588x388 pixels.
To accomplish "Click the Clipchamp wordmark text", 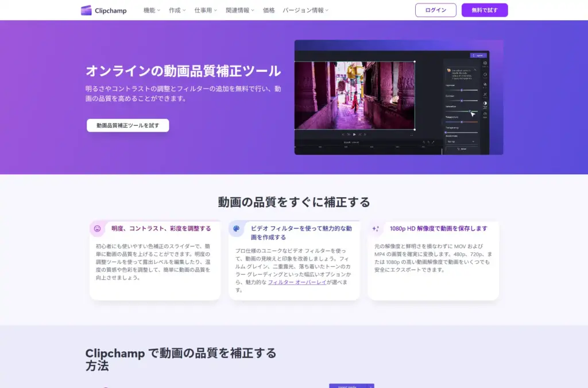I will [111, 10].
